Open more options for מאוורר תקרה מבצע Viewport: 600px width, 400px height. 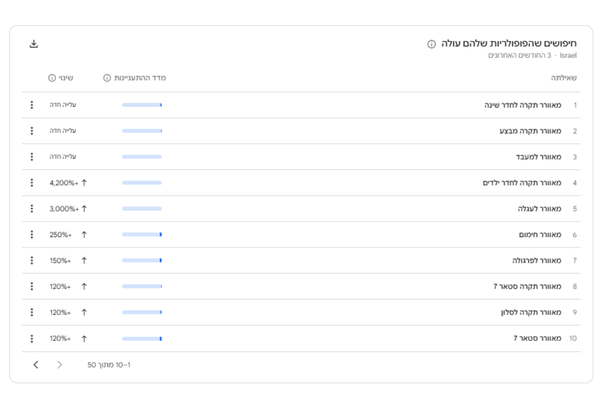tap(32, 131)
